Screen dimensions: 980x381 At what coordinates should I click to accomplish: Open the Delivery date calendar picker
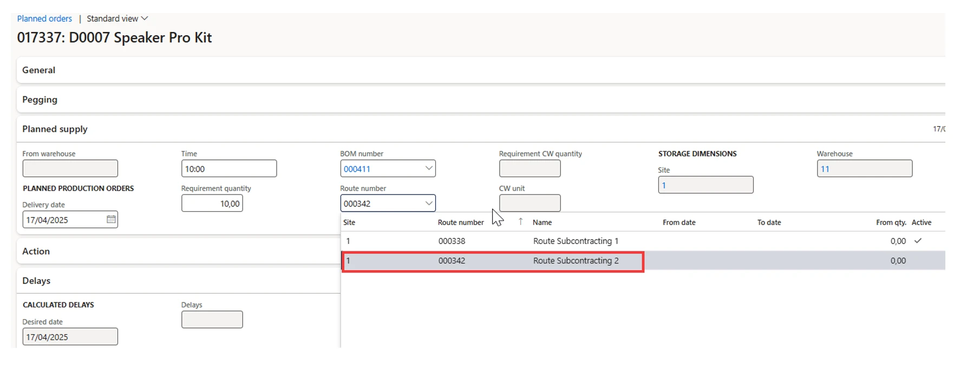coord(111,219)
